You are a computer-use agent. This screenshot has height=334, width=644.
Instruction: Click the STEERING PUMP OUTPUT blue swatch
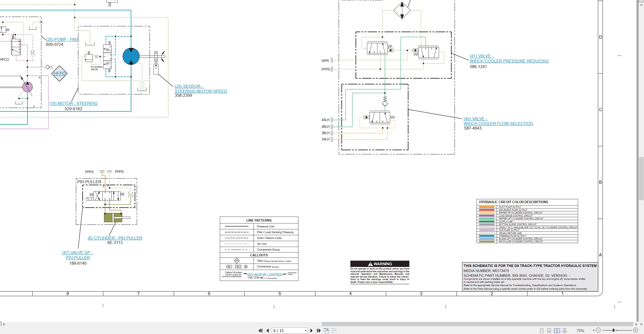tap(486, 236)
